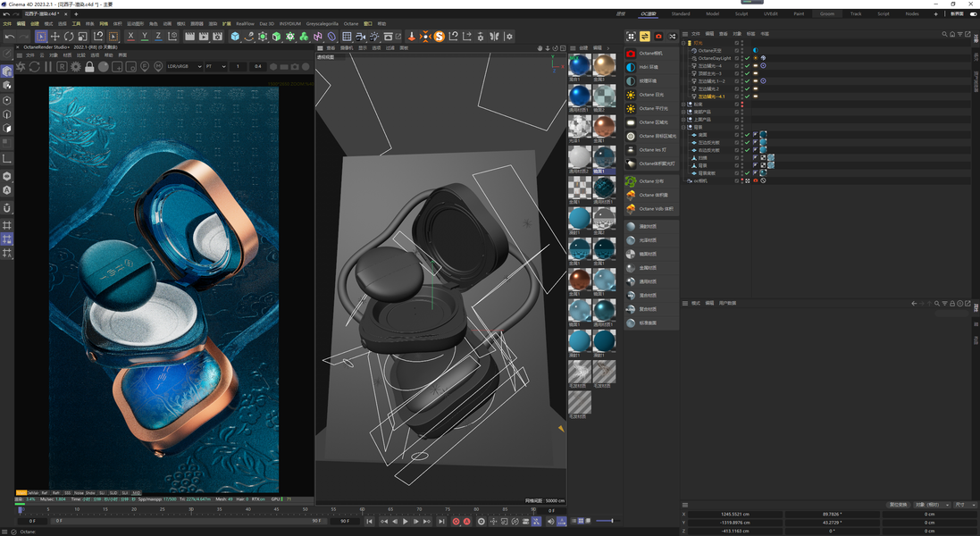980x536 pixels.
Task: Click the Undo arrow in the toolbar
Action: coord(9,37)
